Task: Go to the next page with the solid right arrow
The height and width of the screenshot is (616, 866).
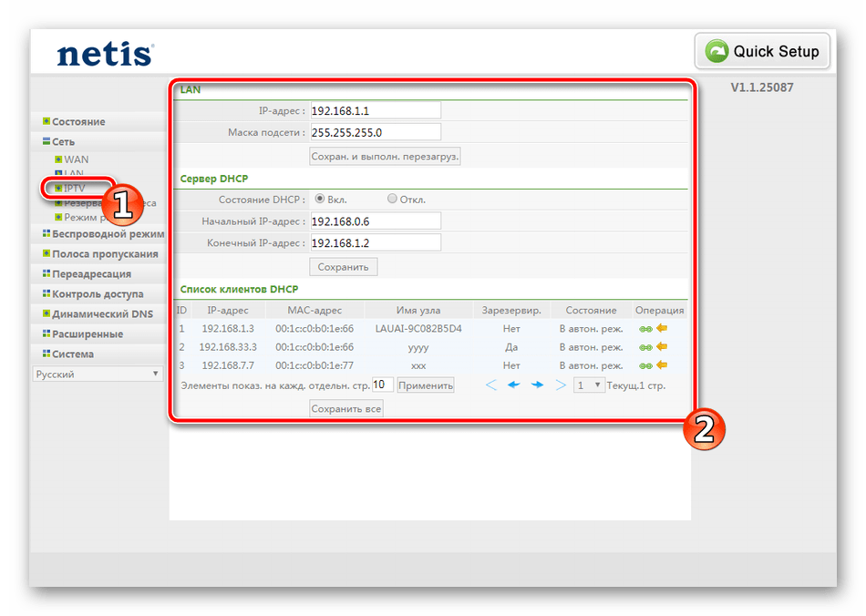Action: pos(538,385)
